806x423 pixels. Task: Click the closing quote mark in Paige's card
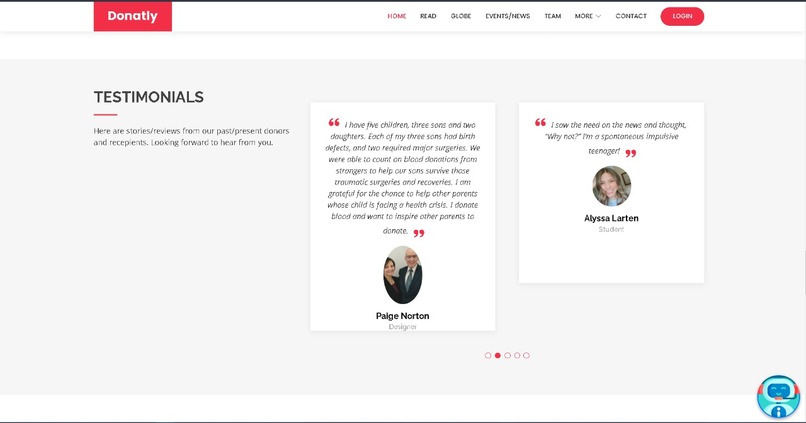click(419, 233)
